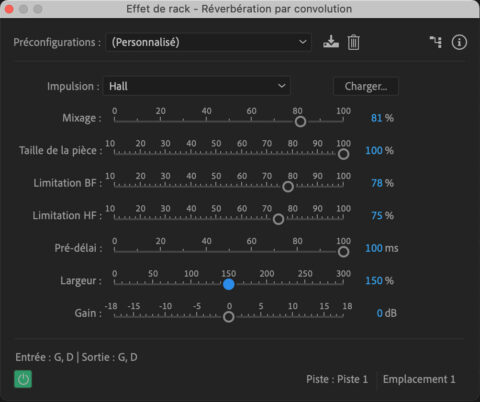
Task: Click the Charger... button
Action: pos(366,87)
